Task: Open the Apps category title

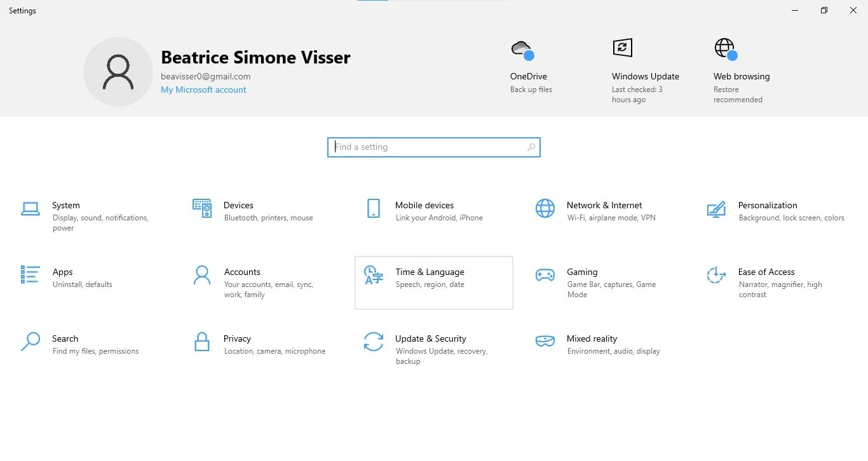Action: [x=62, y=272]
